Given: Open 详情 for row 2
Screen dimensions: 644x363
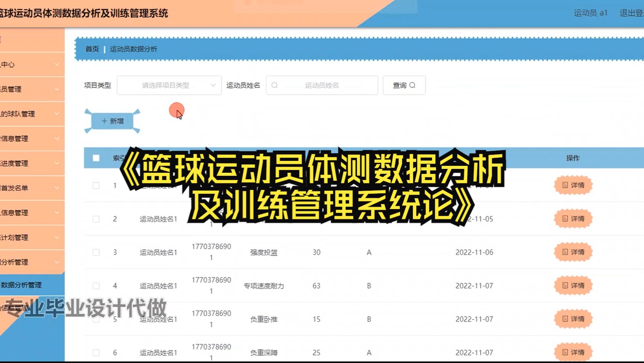Looking at the screenshot, I should tap(573, 219).
